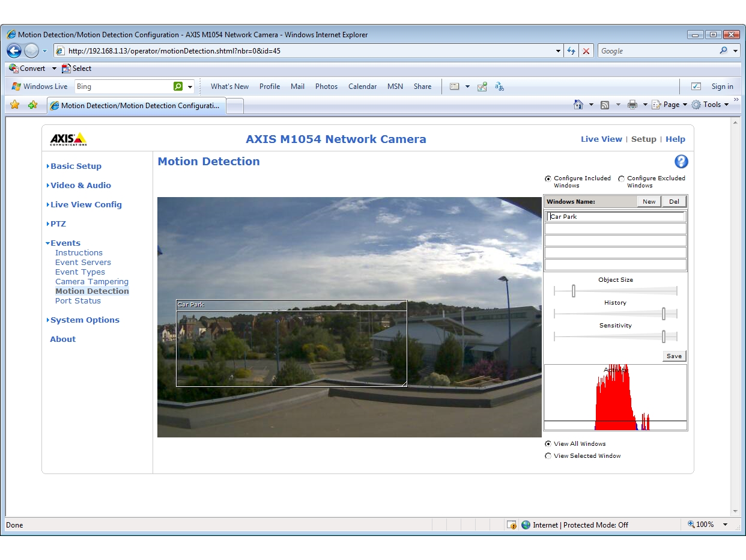Click the Print icon
Screen dimensions: 746x560
[632, 105]
